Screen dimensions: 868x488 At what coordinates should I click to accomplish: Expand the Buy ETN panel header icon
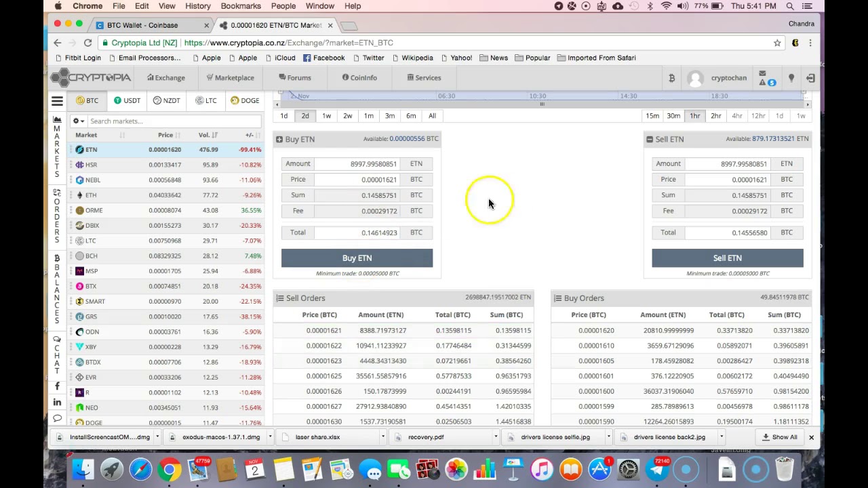click(279, 140)
